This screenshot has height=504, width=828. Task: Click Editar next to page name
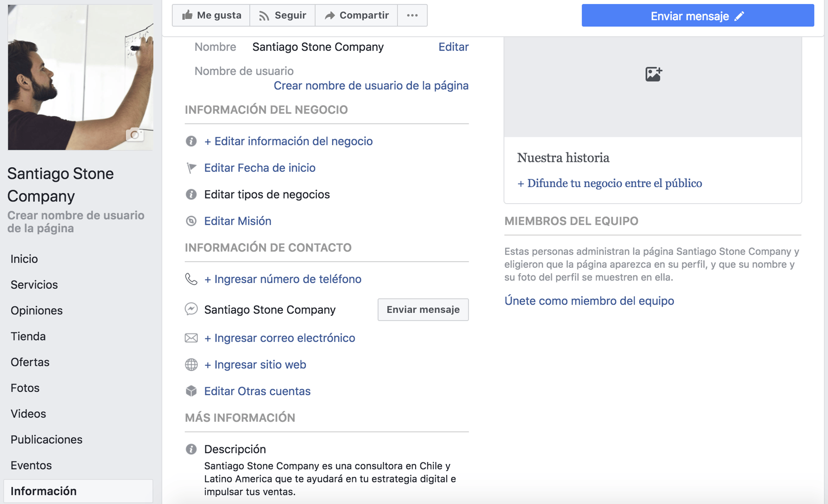(x=453, y=47)
